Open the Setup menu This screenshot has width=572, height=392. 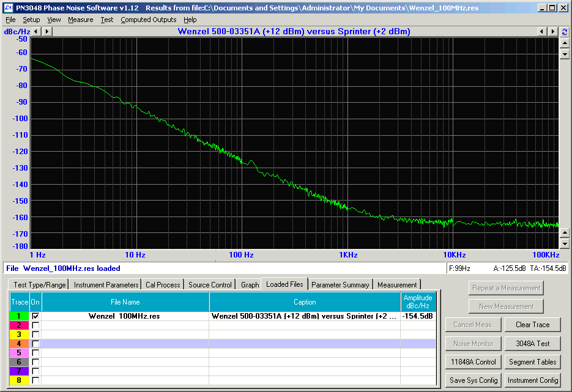tap(31, 20)
